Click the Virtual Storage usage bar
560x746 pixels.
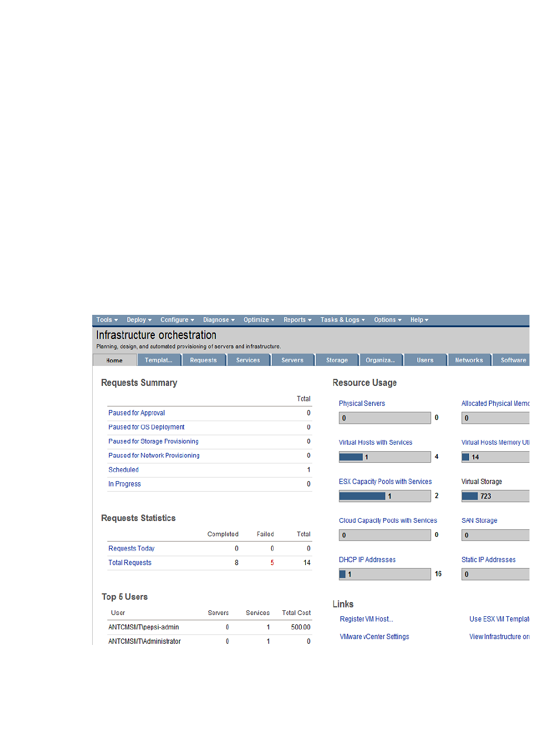(495, 496)
